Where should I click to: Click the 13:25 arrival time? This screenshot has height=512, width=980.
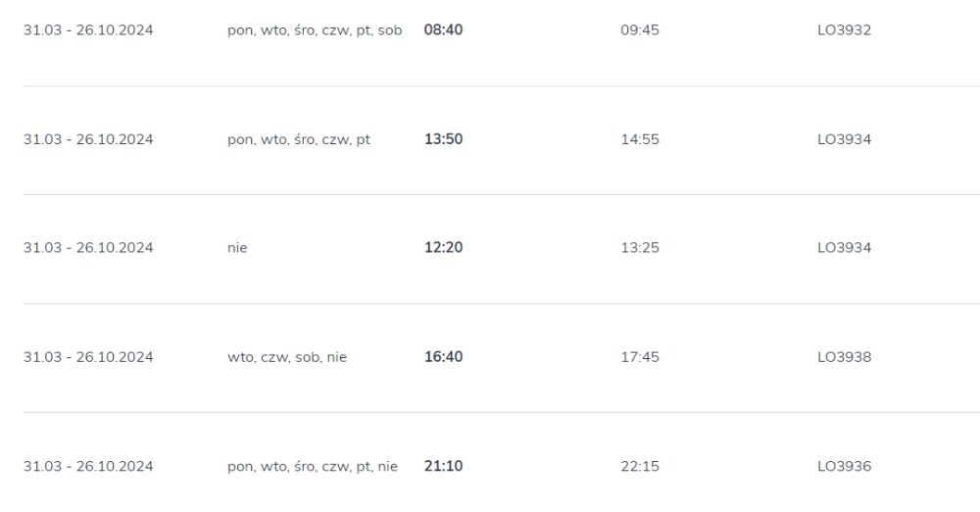click(639, 247)
